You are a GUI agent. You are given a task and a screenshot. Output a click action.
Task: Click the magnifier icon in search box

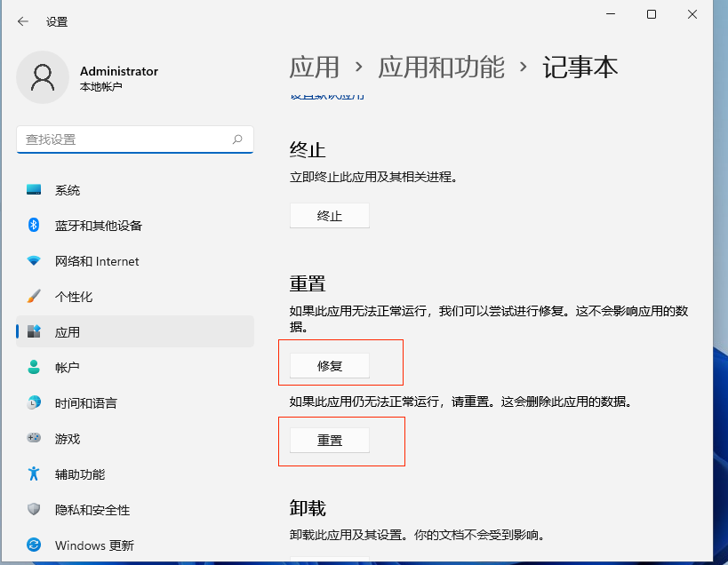(237, 139)
